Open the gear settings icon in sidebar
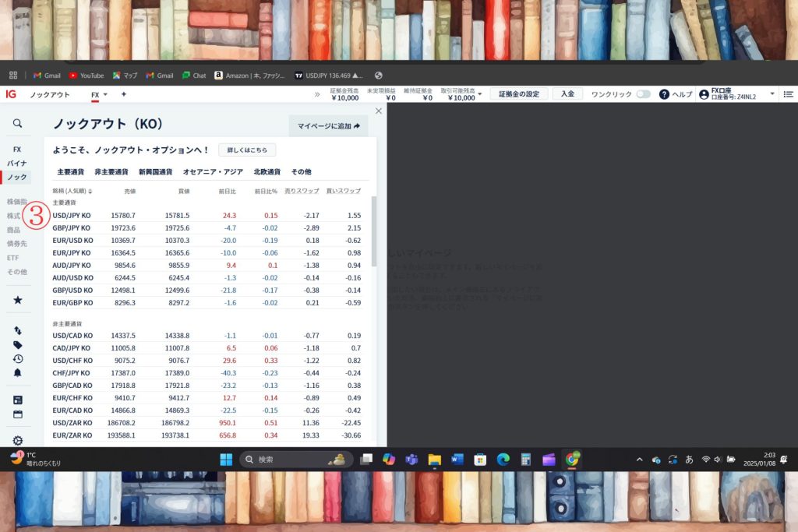This screenshot has width=798, height=532. coord(17,441)
